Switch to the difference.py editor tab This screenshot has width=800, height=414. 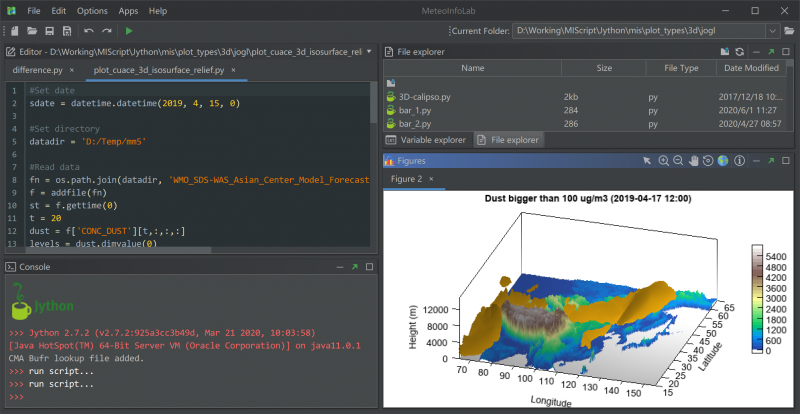(x=37, y=71)
